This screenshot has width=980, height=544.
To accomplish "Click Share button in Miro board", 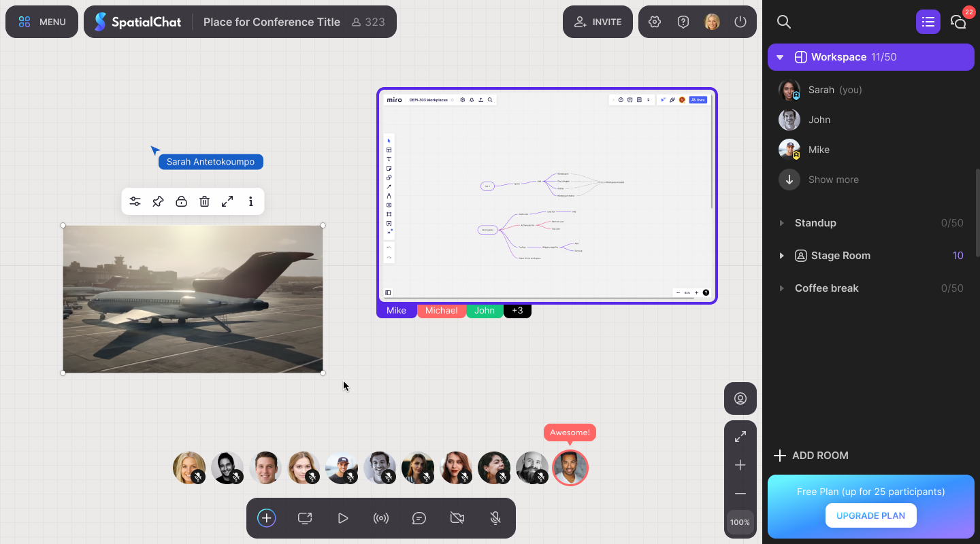I will 698,100.
